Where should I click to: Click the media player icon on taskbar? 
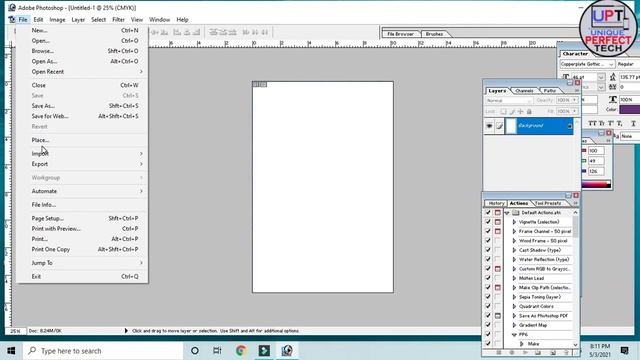264,351
